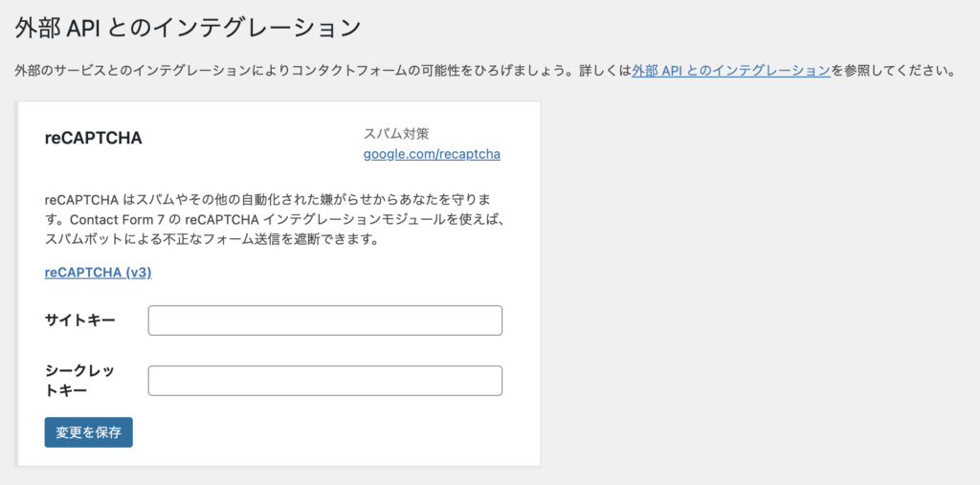Click the intro sentence starting with 外部のサービス
Screen dimensions: 980x485
(x=287, y=71)
